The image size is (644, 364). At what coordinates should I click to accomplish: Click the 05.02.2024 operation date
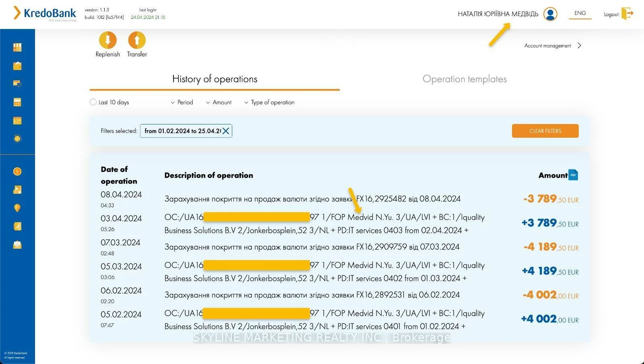tap(121, 314)
